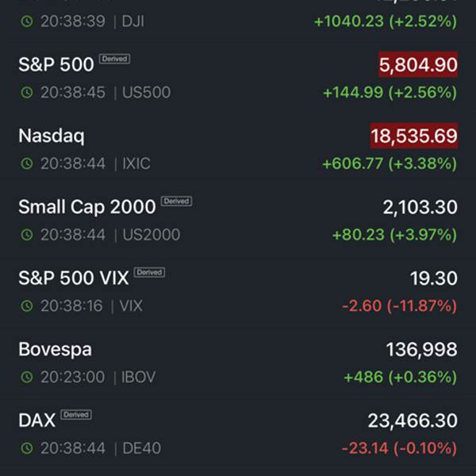The image size is (476, 476).
Task: Tap the Derived badge beside S&P 500
Action: point(115,59)
